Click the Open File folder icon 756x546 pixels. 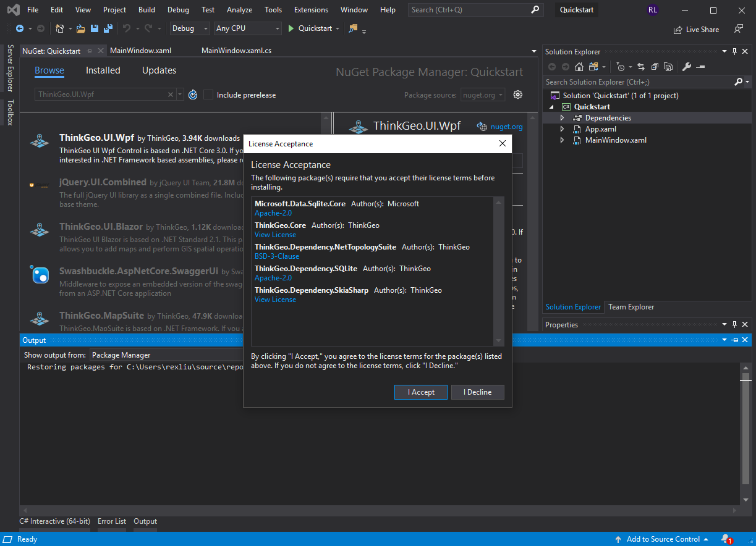pos(80,28)
